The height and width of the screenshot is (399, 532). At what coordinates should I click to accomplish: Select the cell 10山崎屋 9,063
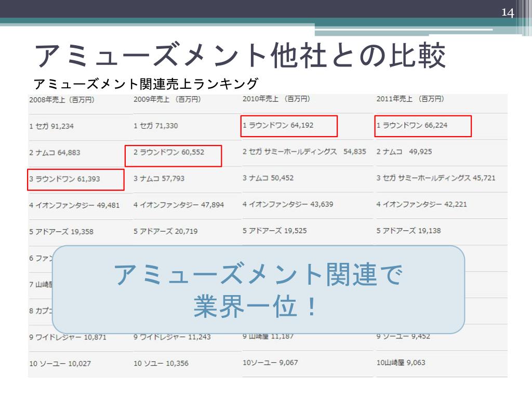pyautogui.click(x=401, y=363)
